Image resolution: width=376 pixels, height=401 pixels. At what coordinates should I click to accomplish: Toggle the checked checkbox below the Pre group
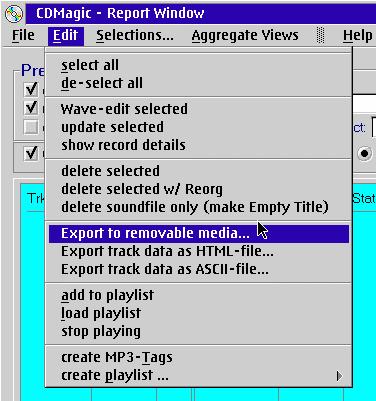(x=31, y=153)
